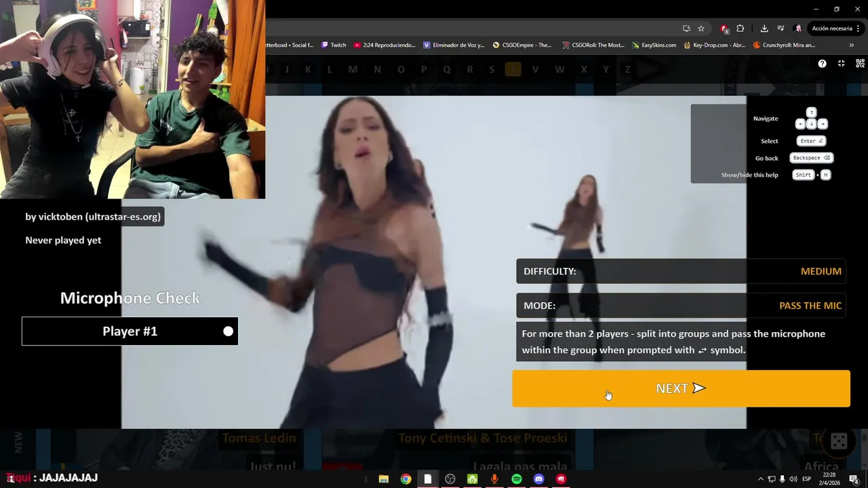Bookmark this page with the star icon
Viewport: 868px width, 488px height.
click(701, 28)
